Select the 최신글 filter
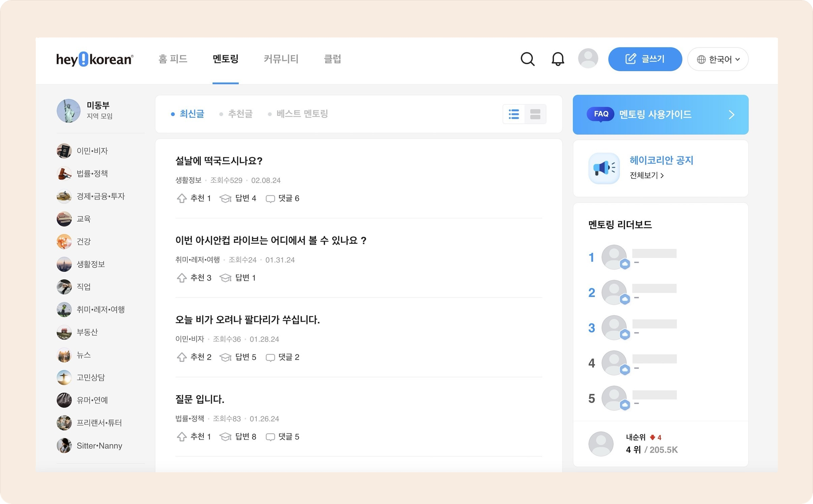The width and height of the screenshot is (813, 504). pos(191,114)
